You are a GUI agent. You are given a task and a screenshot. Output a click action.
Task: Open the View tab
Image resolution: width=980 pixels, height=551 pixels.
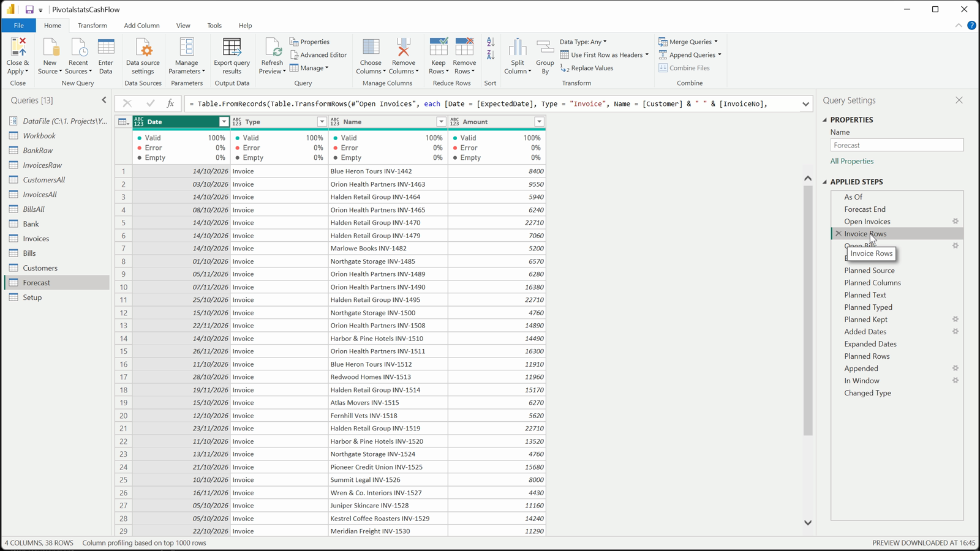pyautogui.click(x=183, y=26)
